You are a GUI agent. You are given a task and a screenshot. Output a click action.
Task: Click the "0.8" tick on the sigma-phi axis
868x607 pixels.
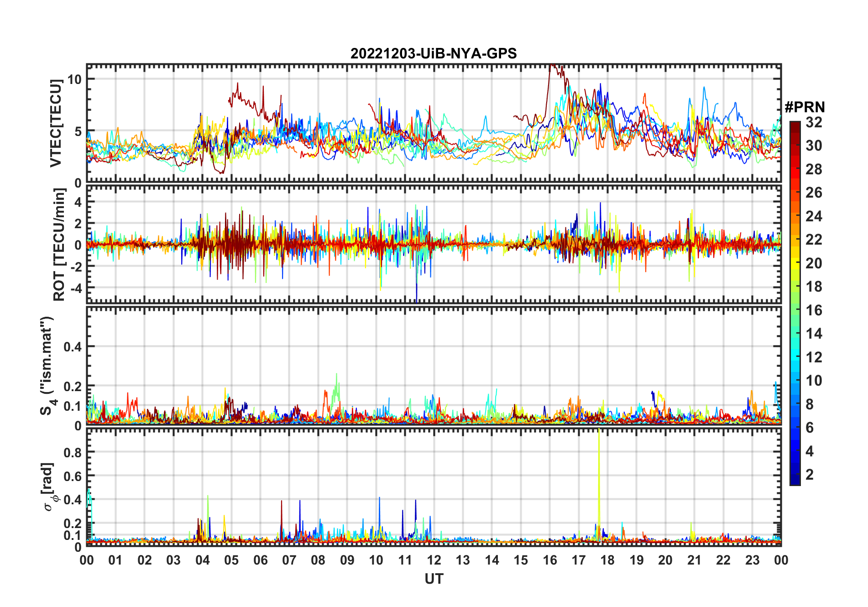pyautogui.click(x=73, y=452)
